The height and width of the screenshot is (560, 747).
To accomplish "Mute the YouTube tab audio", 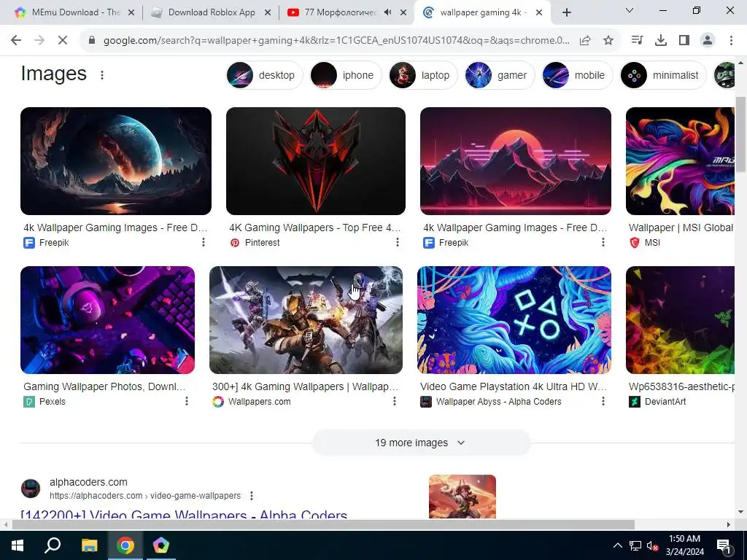I will click(x=388, y=12).
